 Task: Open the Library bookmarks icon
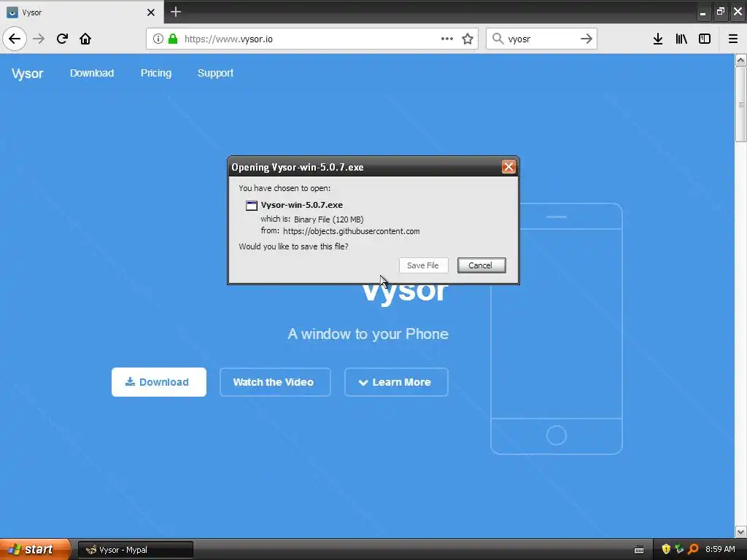(x=681, y=39)
